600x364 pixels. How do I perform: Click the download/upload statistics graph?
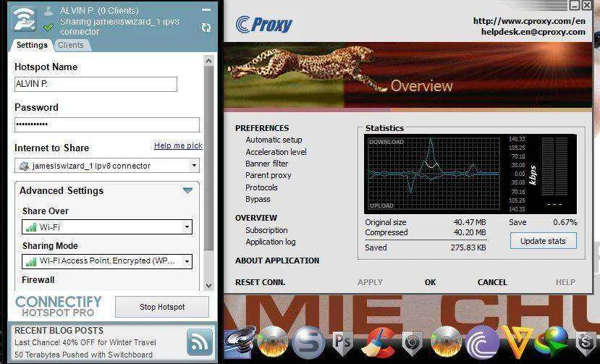[x=434, y=174]
